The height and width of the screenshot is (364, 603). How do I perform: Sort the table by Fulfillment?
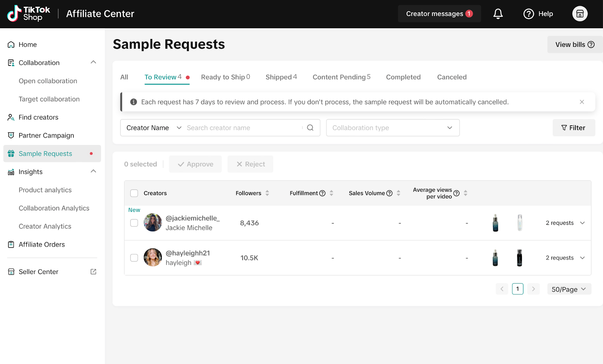(x=331, y=193)
